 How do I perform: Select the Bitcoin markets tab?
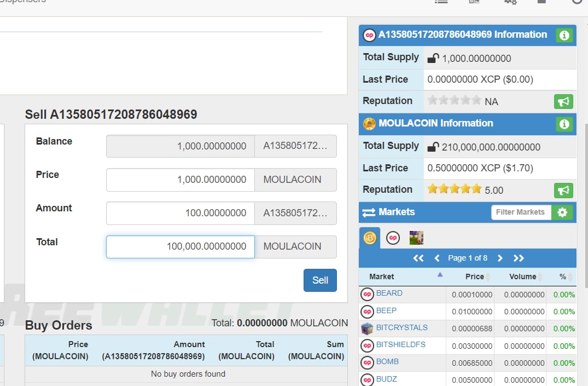(370, 238)
